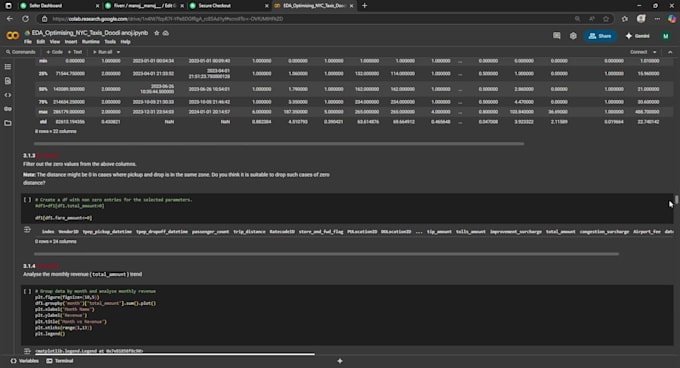Open the Copilot icon in browser toolbar
Viewport: 680px width, 368px height.
(x=672, y=19)
